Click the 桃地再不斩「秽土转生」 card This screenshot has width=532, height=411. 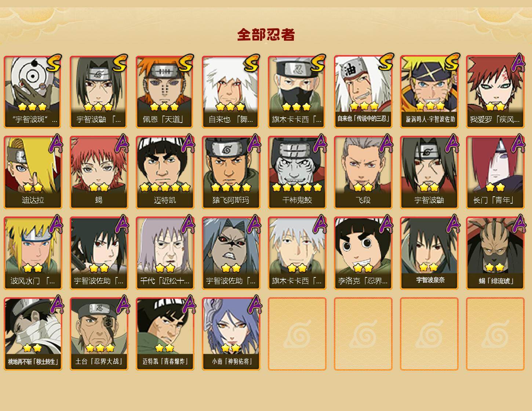pos(33,334)
